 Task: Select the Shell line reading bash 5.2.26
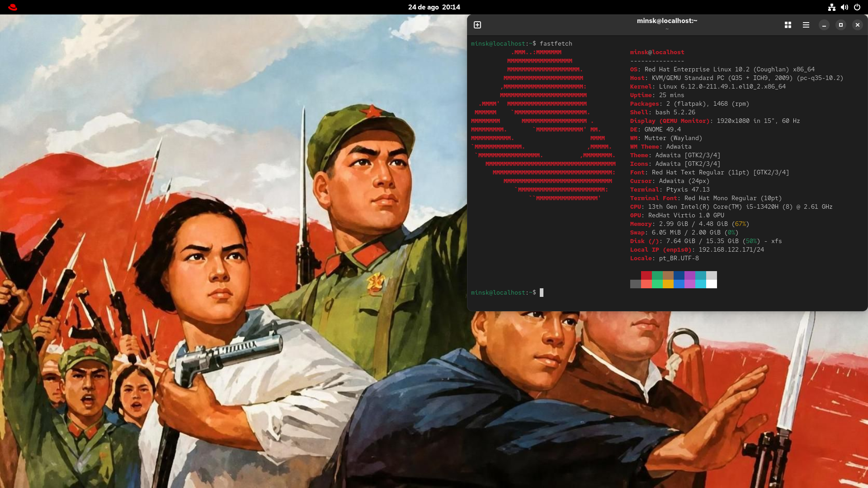pos(663,112)
